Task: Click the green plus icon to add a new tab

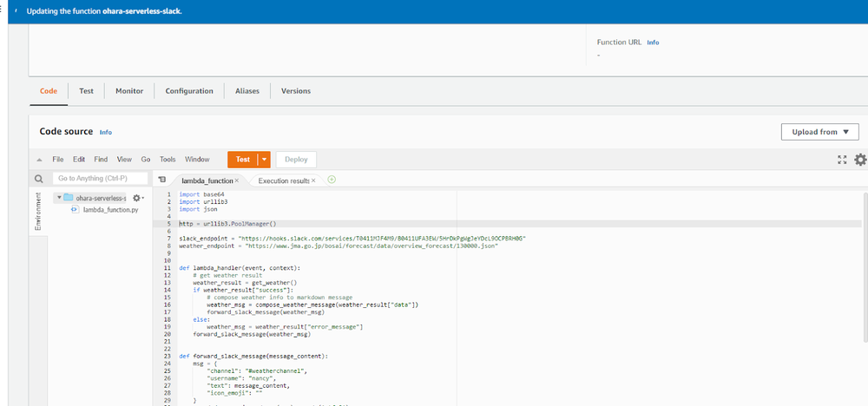Action: [332, 180]
